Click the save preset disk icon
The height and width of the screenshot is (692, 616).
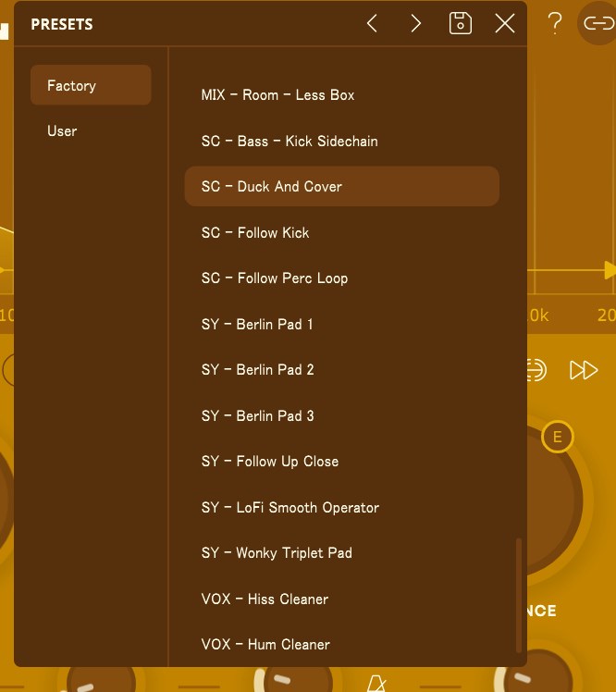click(x=460, y=24)
